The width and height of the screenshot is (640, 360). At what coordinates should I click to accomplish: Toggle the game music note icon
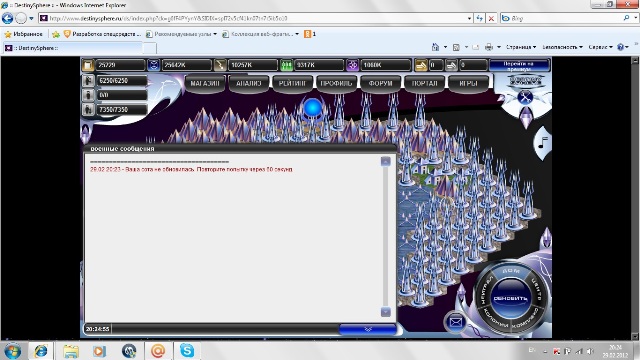(543, 142)
